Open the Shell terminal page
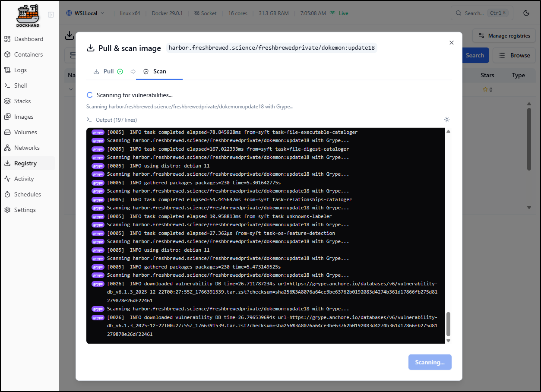Image resolution: width=541 pixels, height=392 pixels. pyautogui.click(x=20, y=85)
